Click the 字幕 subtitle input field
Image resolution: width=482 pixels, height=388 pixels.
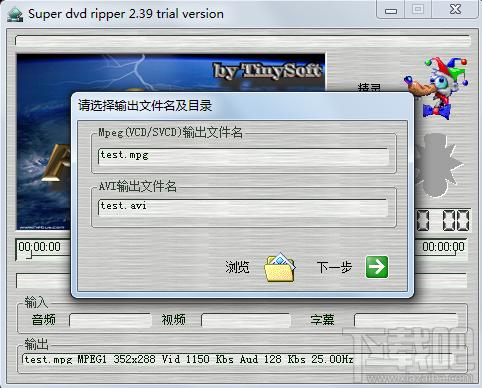[407, 320]
